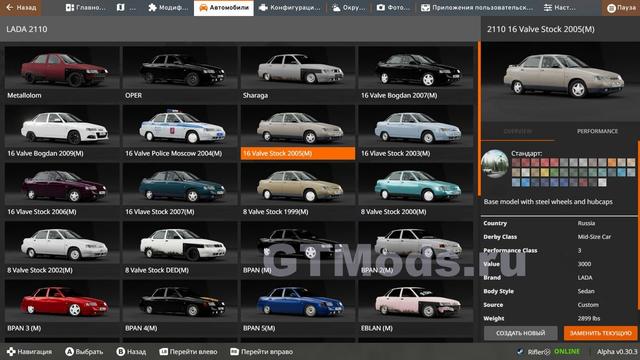The width and height of the screenshot is (640, 360).
Task: Go back with the Назад arrow button
Action: 21,8
